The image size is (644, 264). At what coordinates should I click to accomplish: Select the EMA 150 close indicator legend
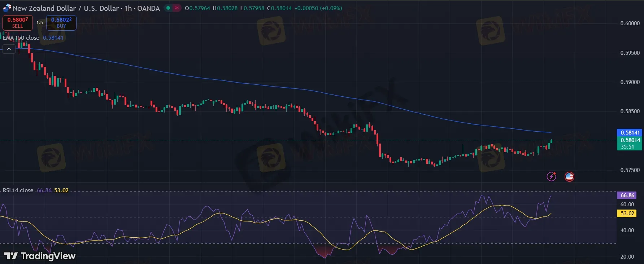(x=21, y=38)
